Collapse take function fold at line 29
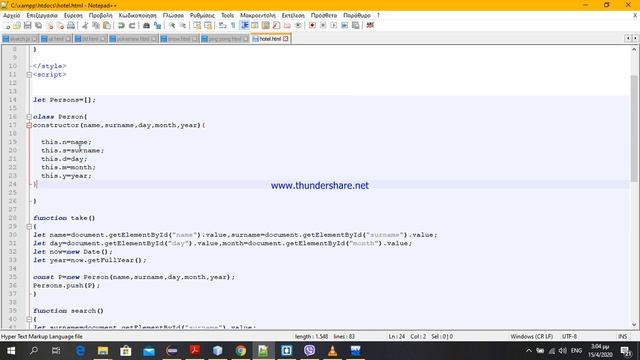 29,227
